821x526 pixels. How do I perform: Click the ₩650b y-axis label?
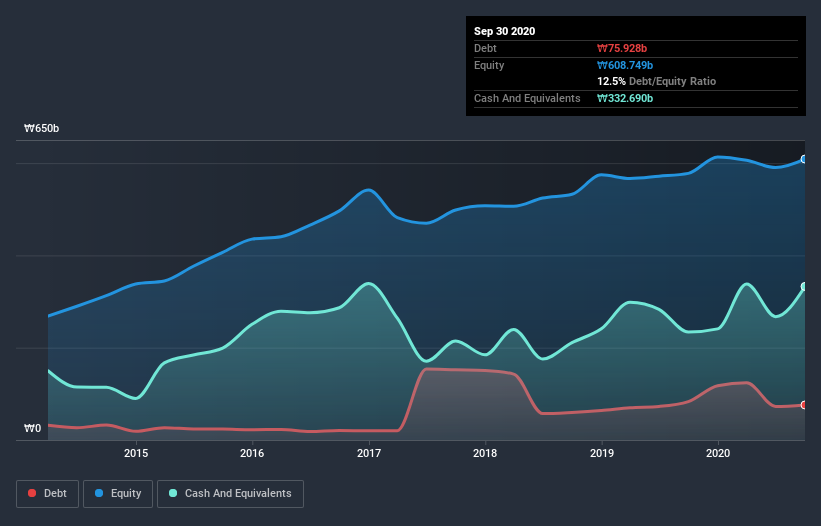(41, 128)
